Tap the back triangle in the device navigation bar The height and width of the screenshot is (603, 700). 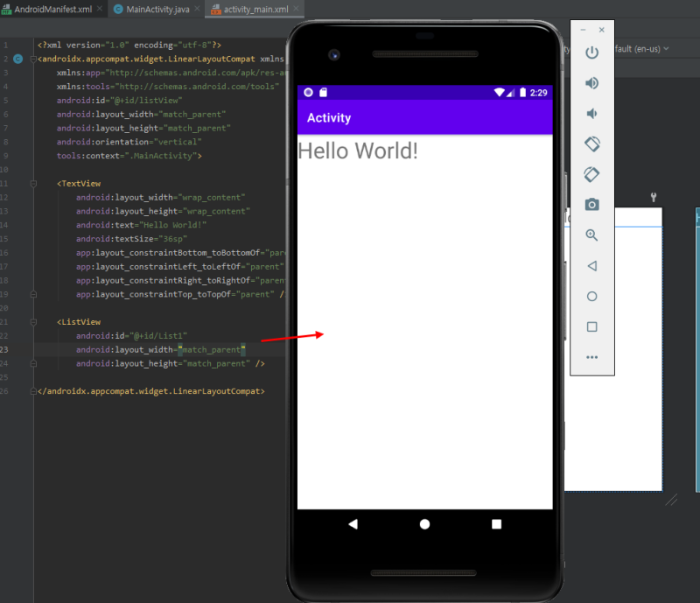353,522
